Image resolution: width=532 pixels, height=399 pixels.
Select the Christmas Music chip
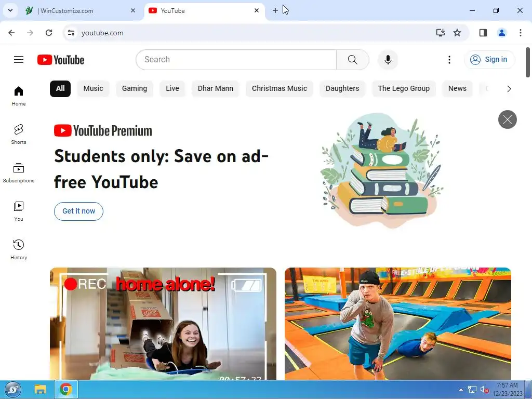click(x=279, y=88)
